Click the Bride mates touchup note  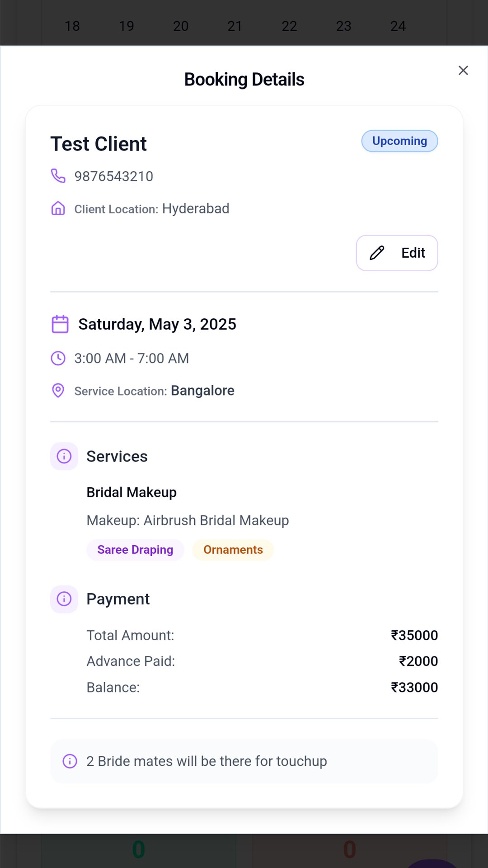[x=206, y=761]
